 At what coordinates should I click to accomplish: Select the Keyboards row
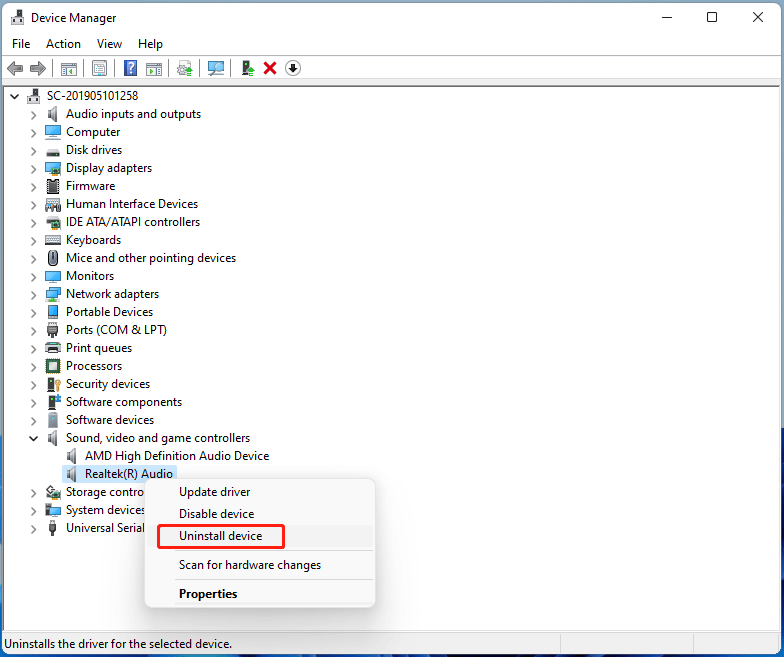tap(94, 240)
